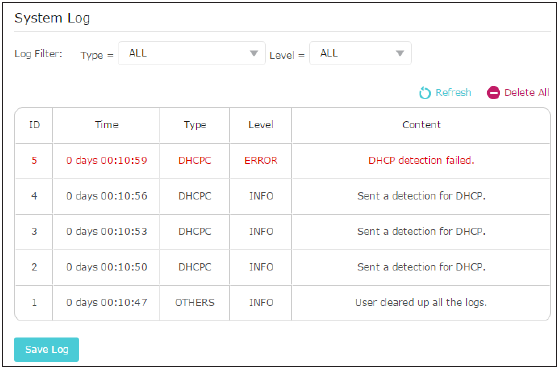The image size is (559, 367).
Task: Click the Refresh circular arrow icon
Action: point(425,93)
